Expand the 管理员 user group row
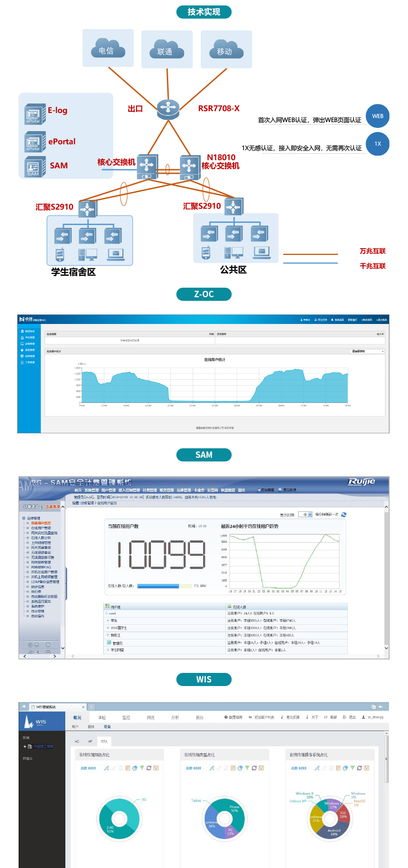The height and width of the screenshot is (868, 408). [109, 642]
